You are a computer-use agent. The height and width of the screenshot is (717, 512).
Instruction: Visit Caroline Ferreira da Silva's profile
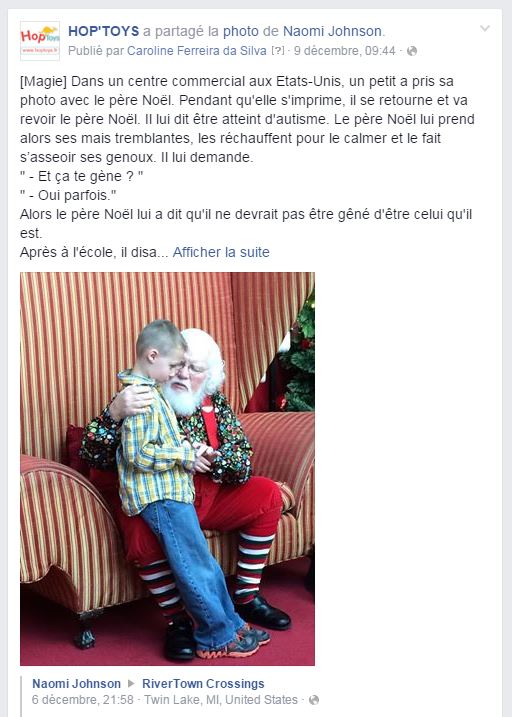(197, 51)
